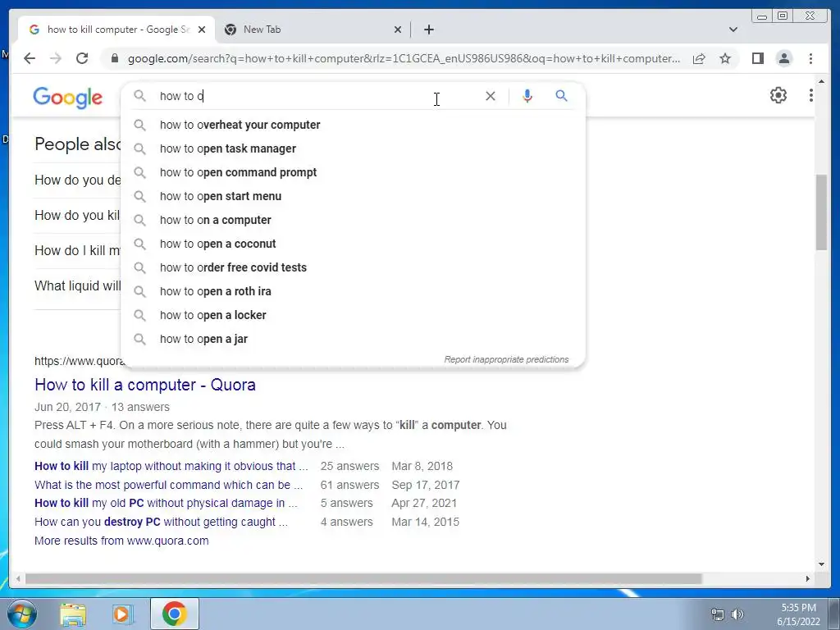Select 'how to on a computer' suggestion
The height and width of the screenshot is (630, 840).
coord(353,220)
